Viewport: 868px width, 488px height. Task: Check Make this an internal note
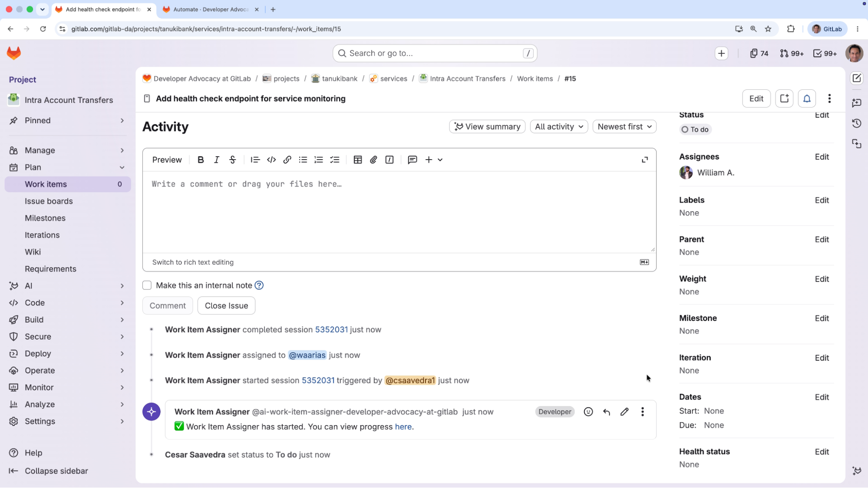click(x=147, y=285)
